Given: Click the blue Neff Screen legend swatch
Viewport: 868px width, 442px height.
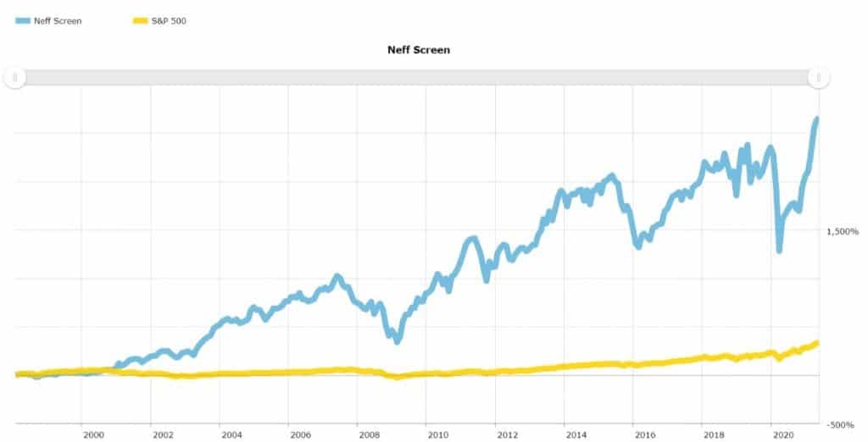Looking at the screenshot, I should tap(23, 21).
